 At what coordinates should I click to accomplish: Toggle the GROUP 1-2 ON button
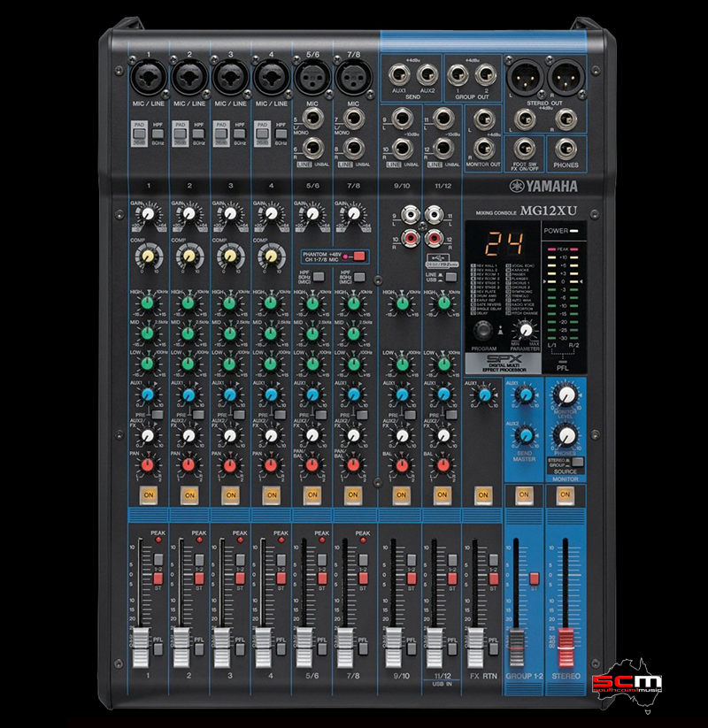(x=524, y=495)
